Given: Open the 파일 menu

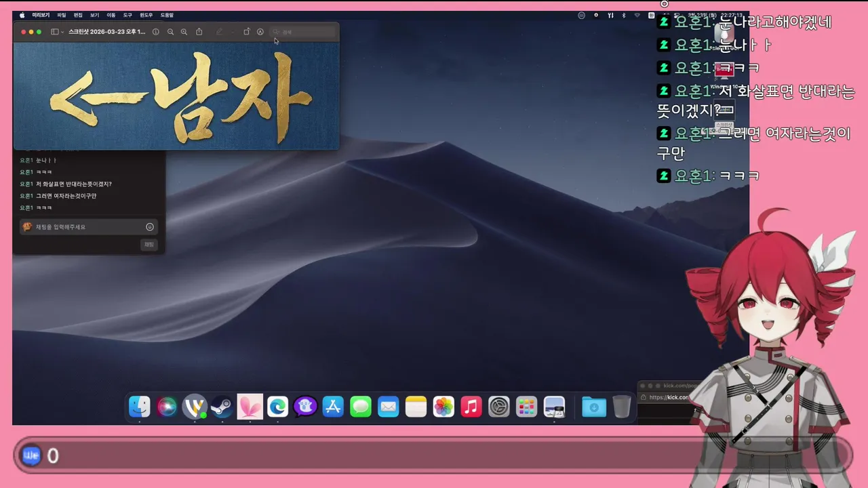Looking at the screenshot, I should (62, 15).
